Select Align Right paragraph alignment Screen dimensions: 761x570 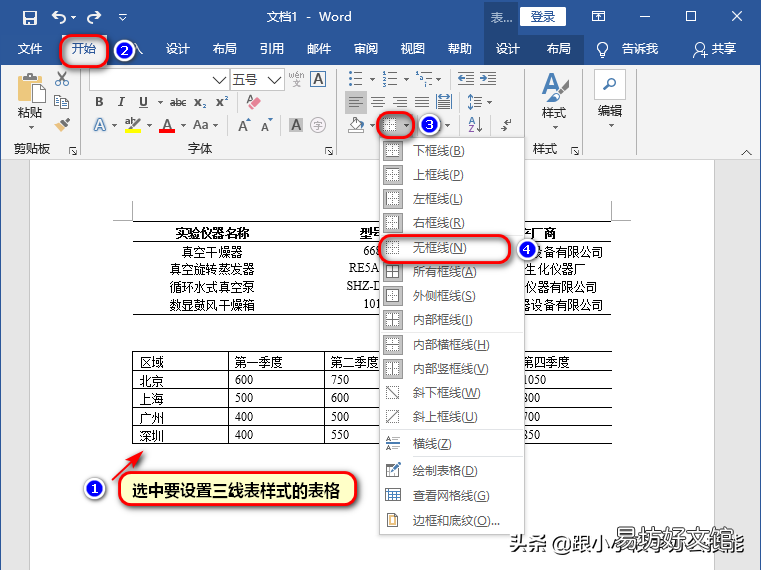400,102
